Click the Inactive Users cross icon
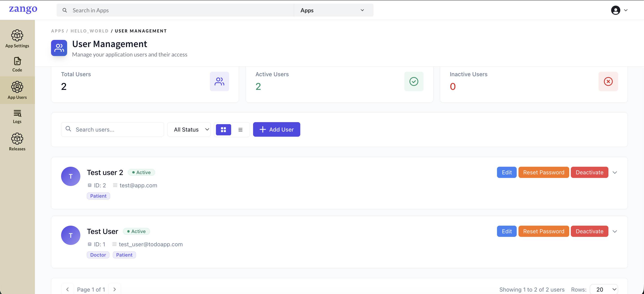 (x=608, y=81)
